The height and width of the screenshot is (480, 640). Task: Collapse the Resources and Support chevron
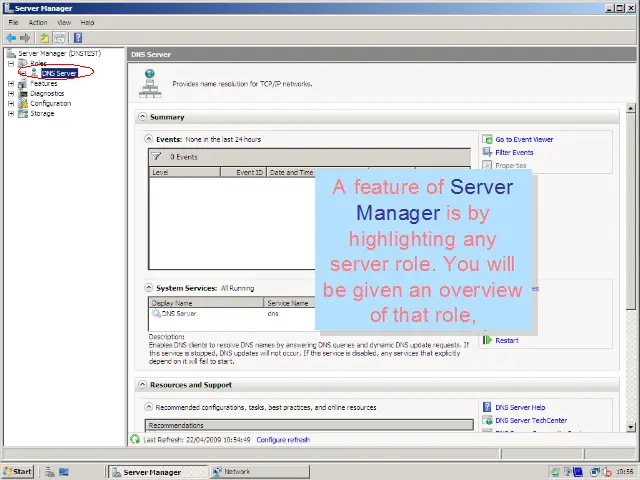pyautogui.click(x=142, y=384)
